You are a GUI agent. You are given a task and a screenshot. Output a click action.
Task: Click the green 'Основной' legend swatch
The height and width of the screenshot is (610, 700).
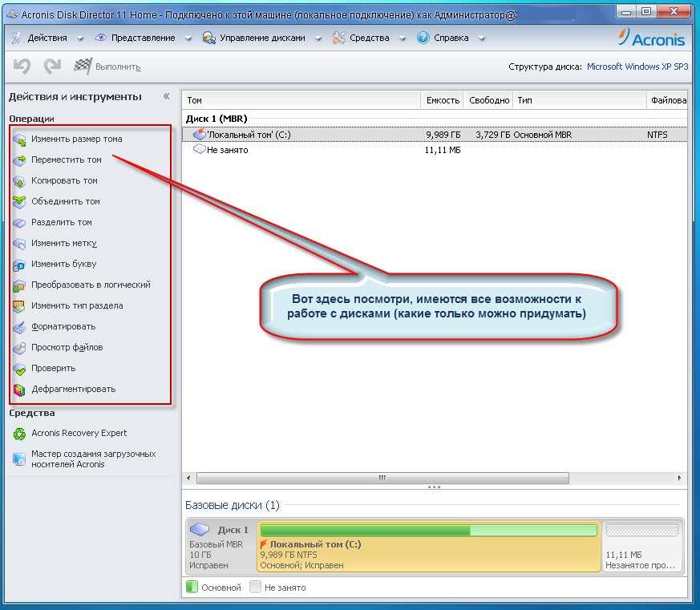(x=192, y=586)
